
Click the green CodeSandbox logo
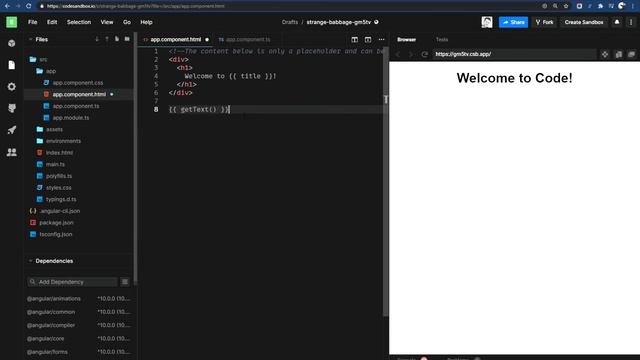(11, 22)
